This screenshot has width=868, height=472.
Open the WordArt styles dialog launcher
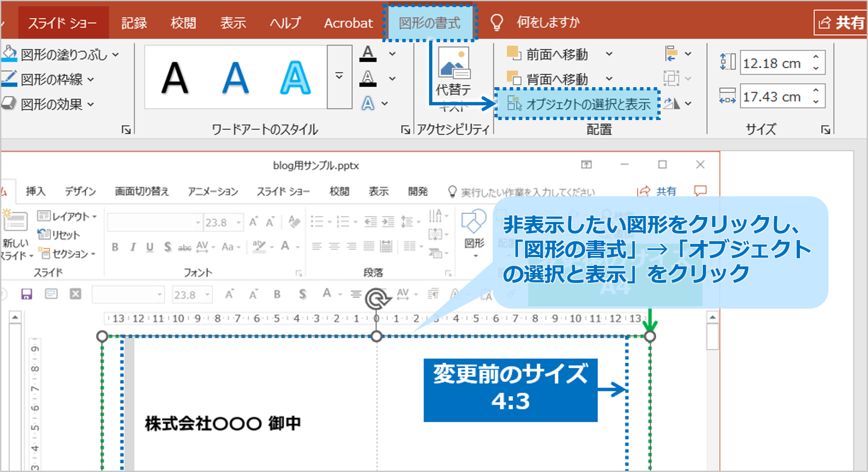(x=405, y=129)
